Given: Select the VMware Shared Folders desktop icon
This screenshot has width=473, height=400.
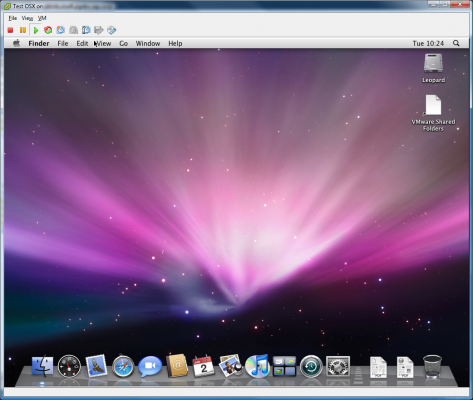Looking at the screenshot, I should [x=433, y=105].
